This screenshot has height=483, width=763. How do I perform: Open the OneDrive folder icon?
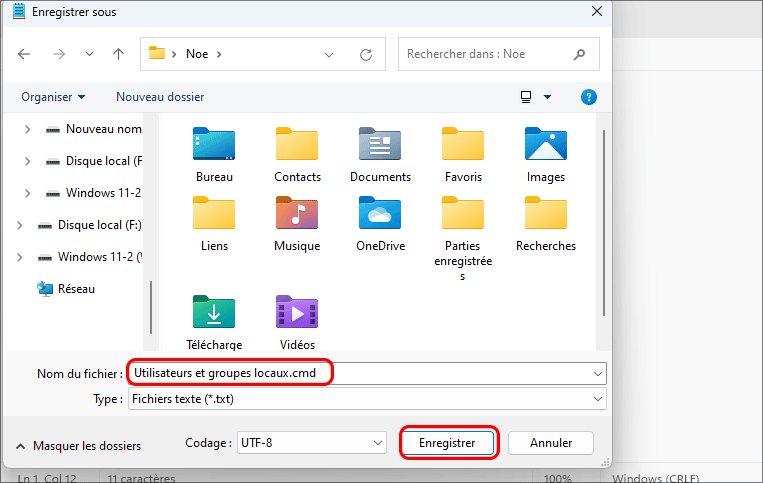click(x=380, y=216)
